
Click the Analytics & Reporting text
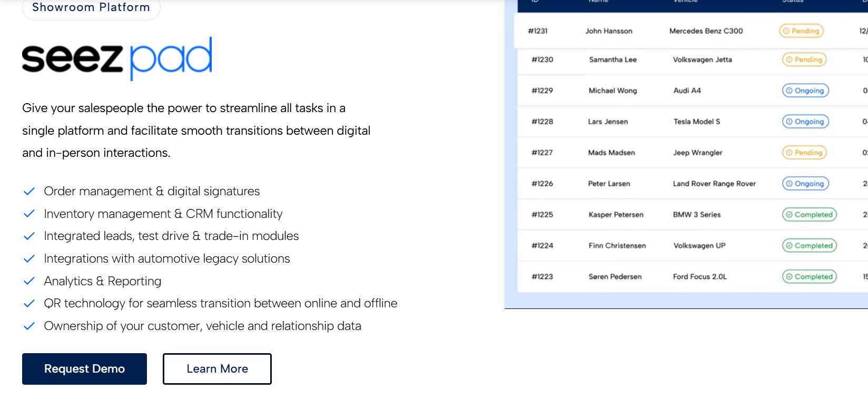click(103, 281)
